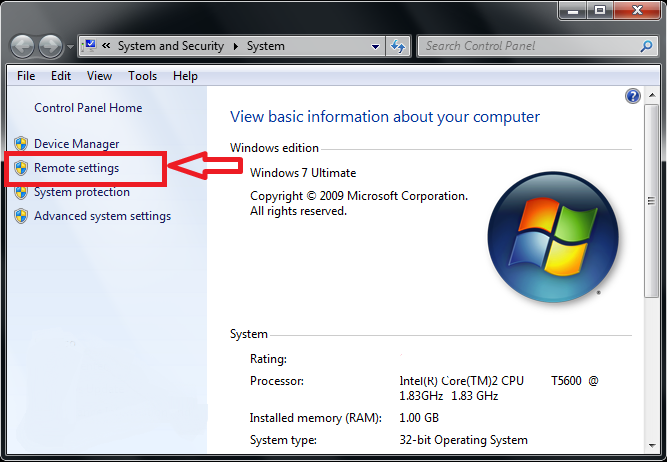Screen dimensions: 667x462
Task: Expand the address bar history dropdown arrow
Action: tap(375, 46)
